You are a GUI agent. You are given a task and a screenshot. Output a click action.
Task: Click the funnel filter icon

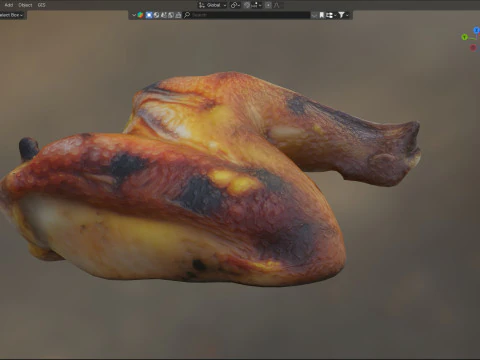pos(341,15)
